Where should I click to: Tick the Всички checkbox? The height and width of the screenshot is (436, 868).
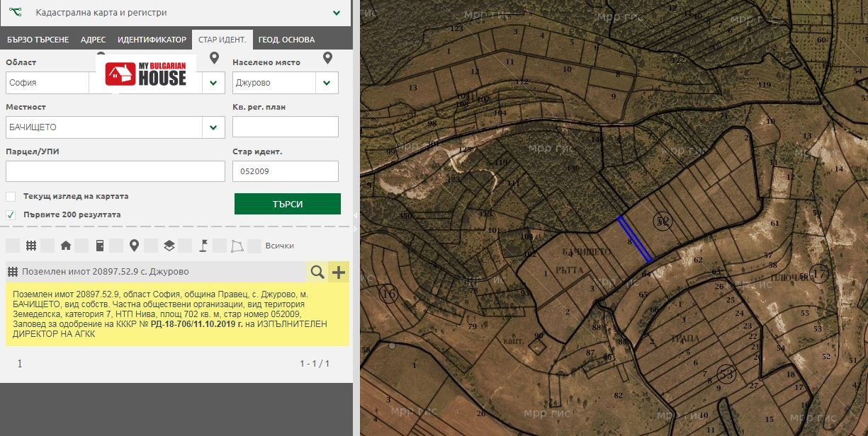pyautogui.click(x=254, y=246)
